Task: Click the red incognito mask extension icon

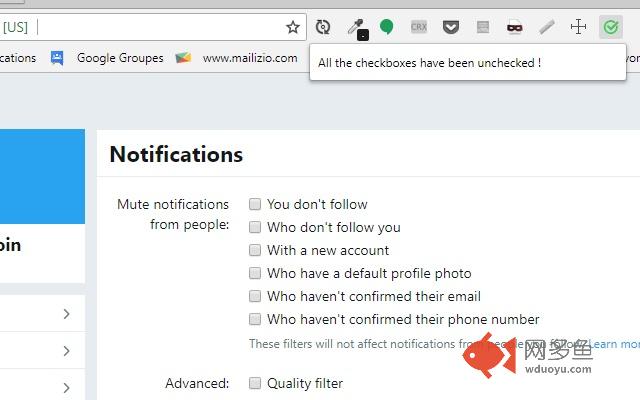Action: click(515, 27)
